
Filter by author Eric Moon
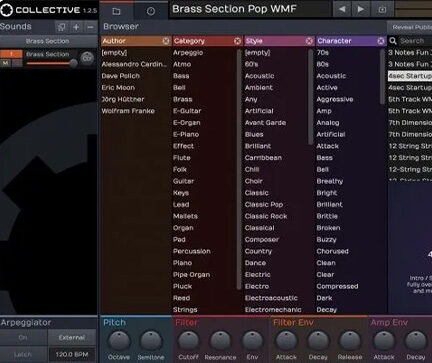[x=118, y=88]
